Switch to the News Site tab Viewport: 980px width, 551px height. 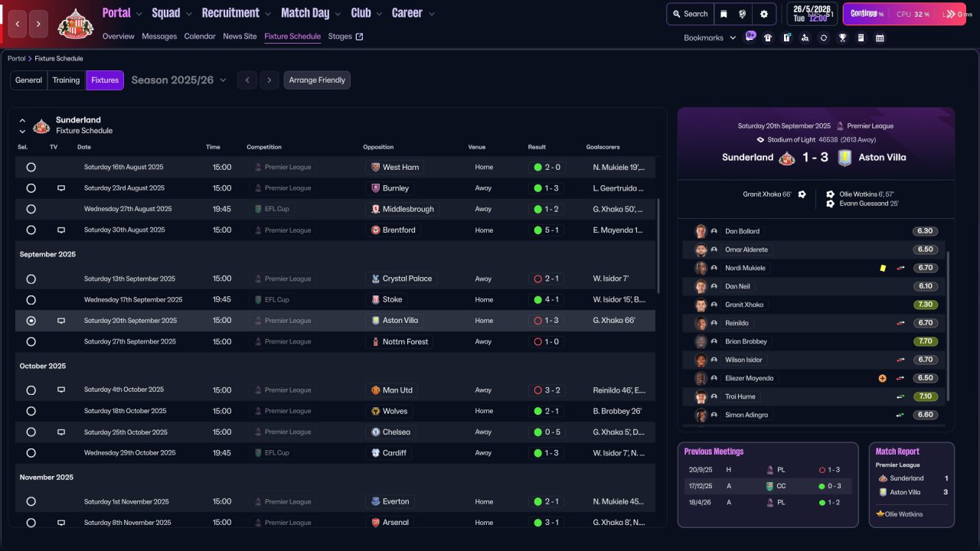(240, 37)
